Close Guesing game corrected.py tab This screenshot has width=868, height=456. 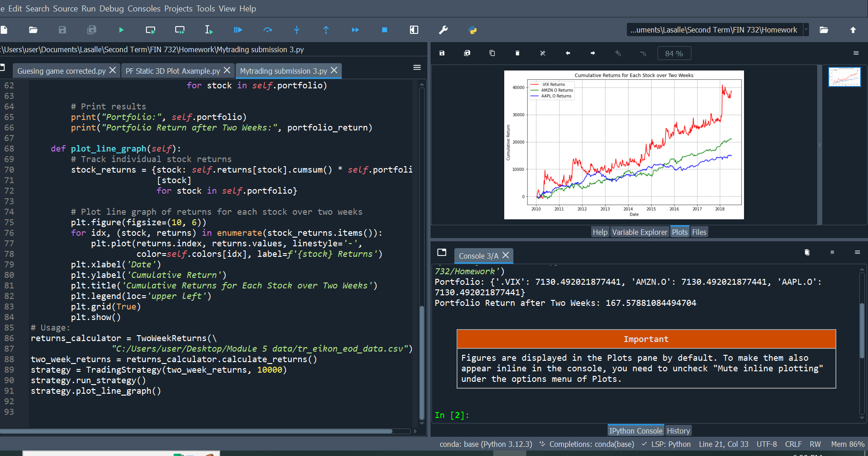pyautogui.click(x=113, y=70)
